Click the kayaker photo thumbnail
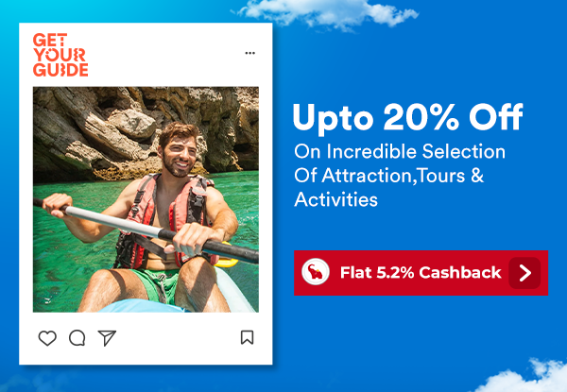This screenshot has width=567, height=392. 146,199
